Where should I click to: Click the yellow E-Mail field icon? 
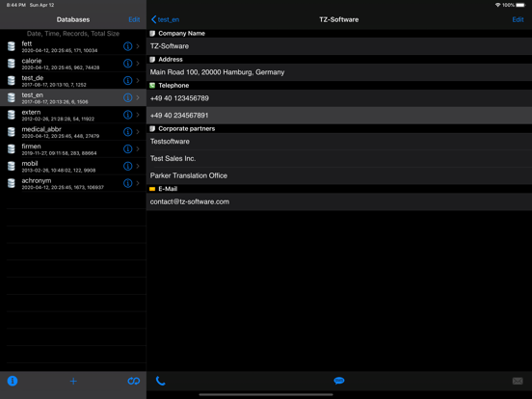pos(152,189)
